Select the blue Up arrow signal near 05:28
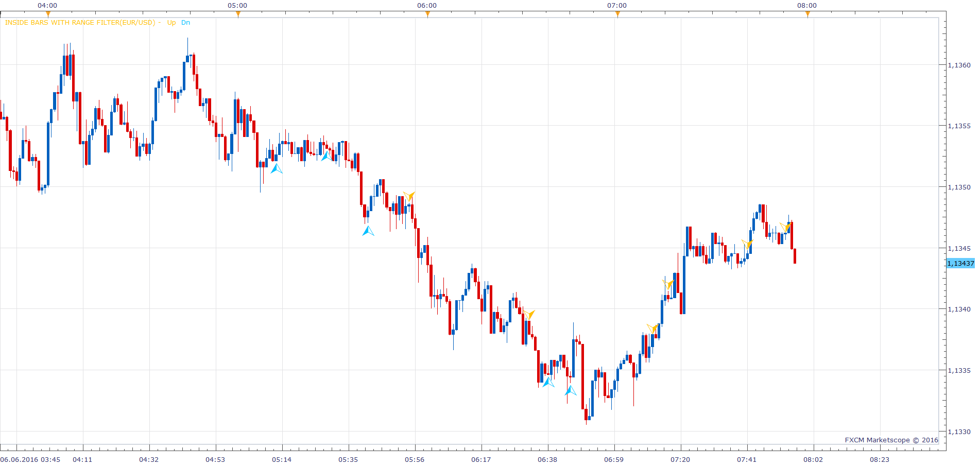Viewport: 980px width, 466px height. tap(326, 156)
